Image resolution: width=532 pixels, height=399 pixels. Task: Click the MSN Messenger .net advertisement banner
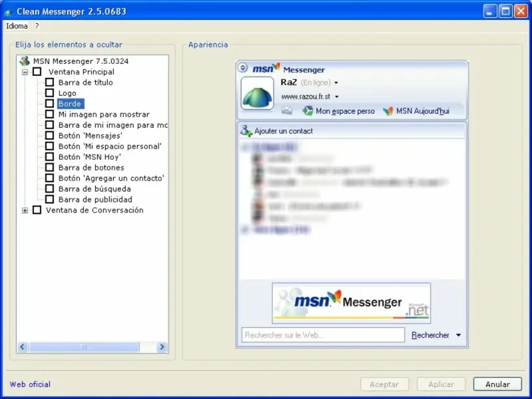(351, 303)
